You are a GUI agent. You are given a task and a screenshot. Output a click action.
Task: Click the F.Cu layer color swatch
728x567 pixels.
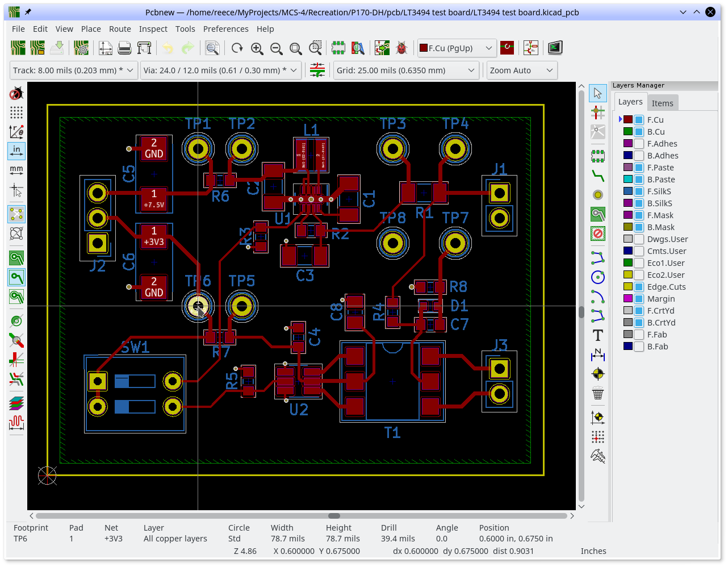pos(628,120)
